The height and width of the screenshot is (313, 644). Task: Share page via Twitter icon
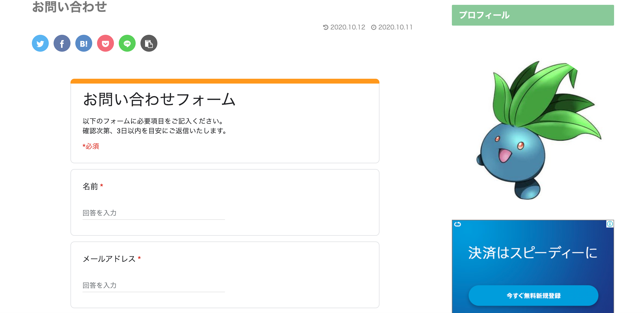(40, 43)
